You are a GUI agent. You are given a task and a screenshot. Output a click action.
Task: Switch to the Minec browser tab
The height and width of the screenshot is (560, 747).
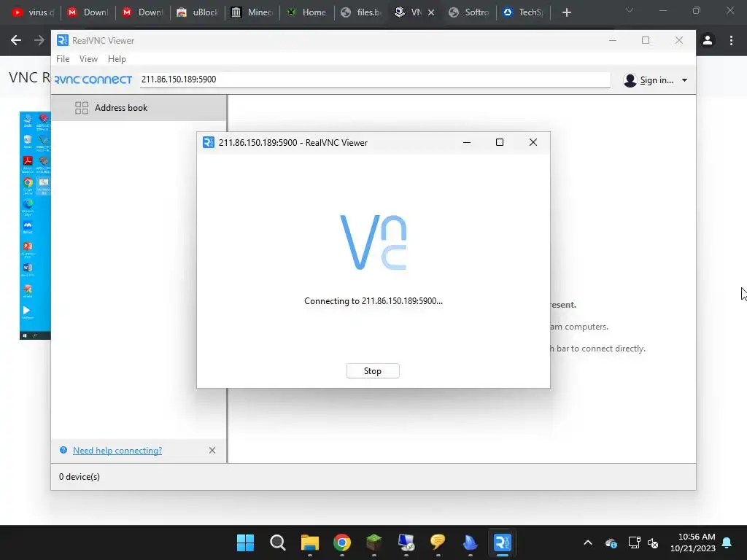[252, 12]
